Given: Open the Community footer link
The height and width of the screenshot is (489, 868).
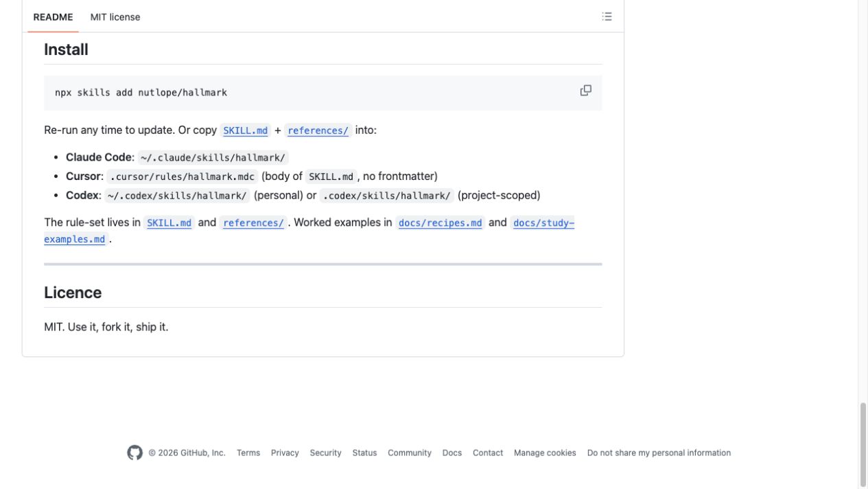Looking at the screenshot, I should click(x=410, y=453).
